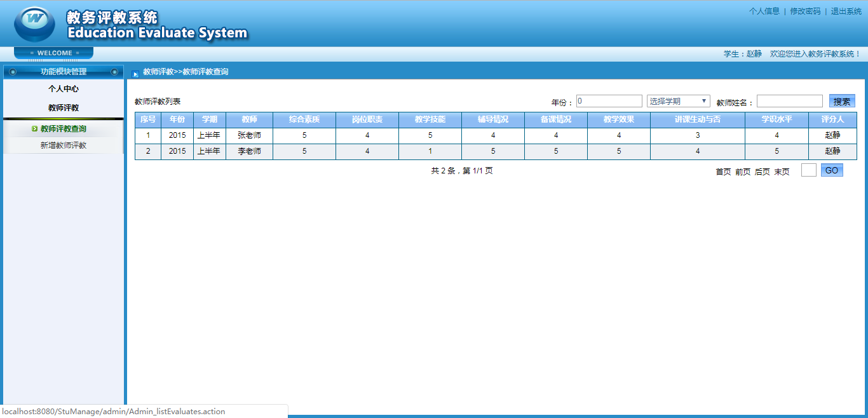The height and width of the screenshot is (418, 868).
Task: Select 个人中心 in the sidebar
Action: coord(63,89)
